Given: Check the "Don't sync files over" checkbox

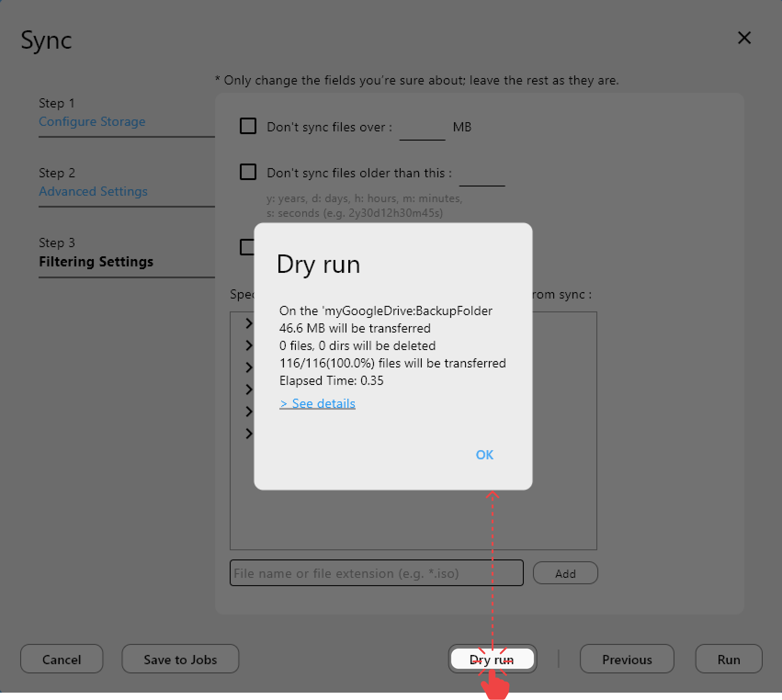Looking at the screenshot, I should pos(247,126).
